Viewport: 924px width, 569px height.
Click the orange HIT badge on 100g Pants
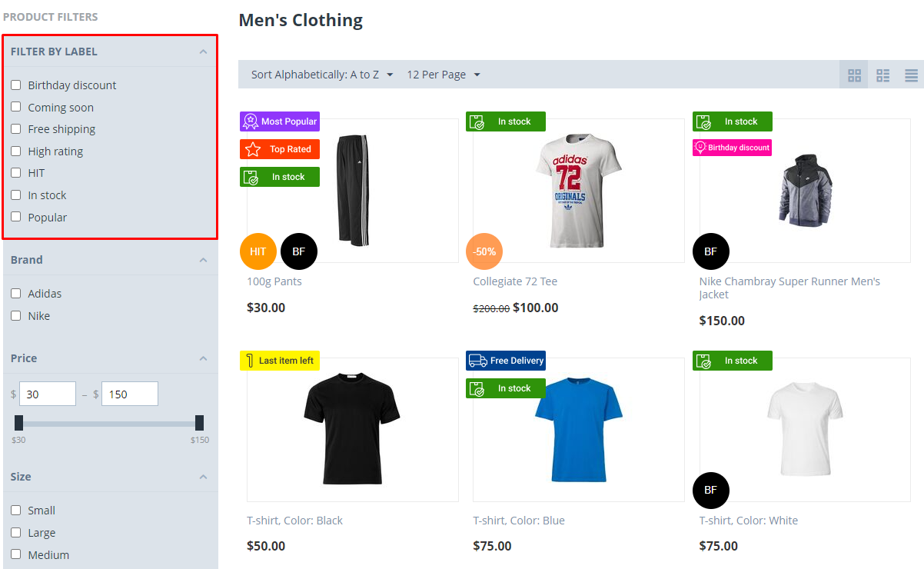point(258,251)
